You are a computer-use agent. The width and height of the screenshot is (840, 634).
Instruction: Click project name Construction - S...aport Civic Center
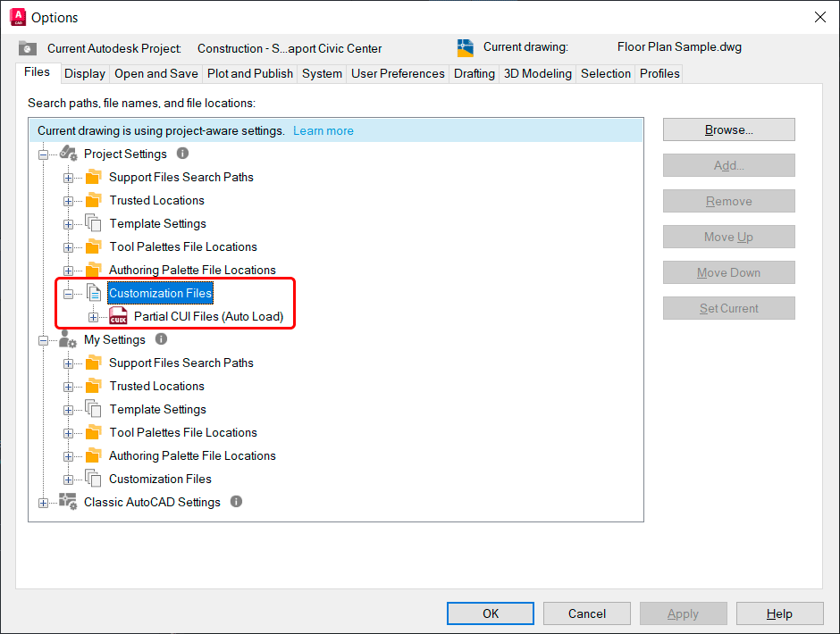coord(290,48)
